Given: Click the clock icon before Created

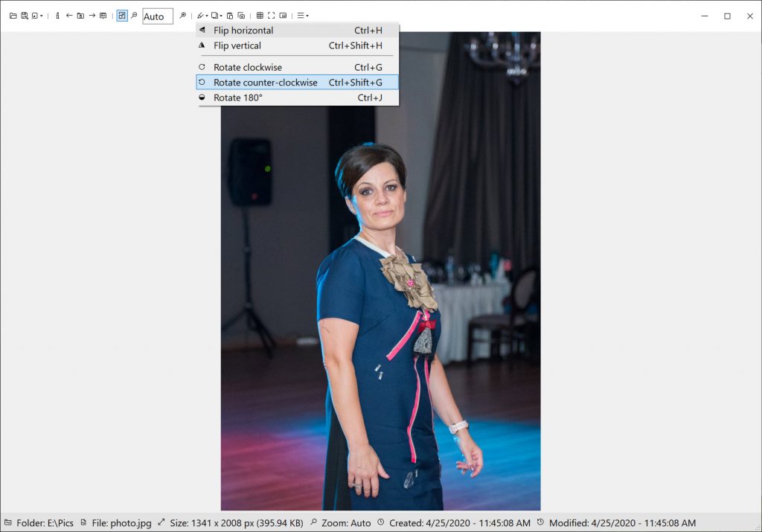Looking at the screenshot, I should [x=381, y=523].
